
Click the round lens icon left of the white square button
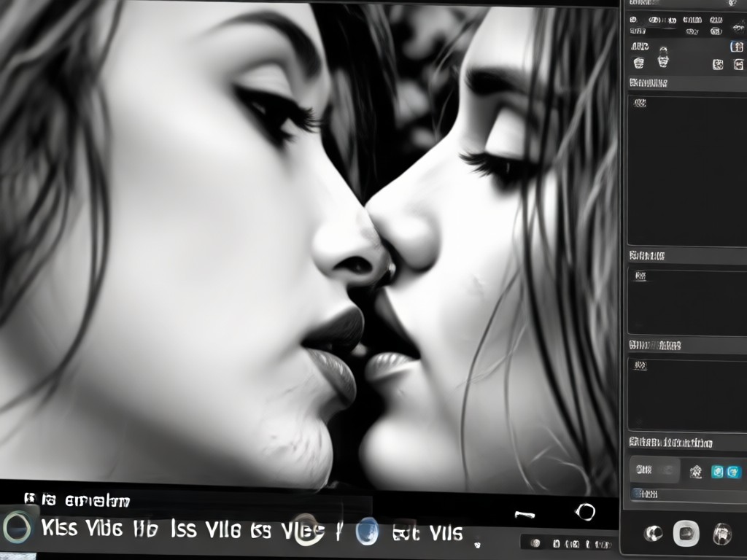click(653, 533)
